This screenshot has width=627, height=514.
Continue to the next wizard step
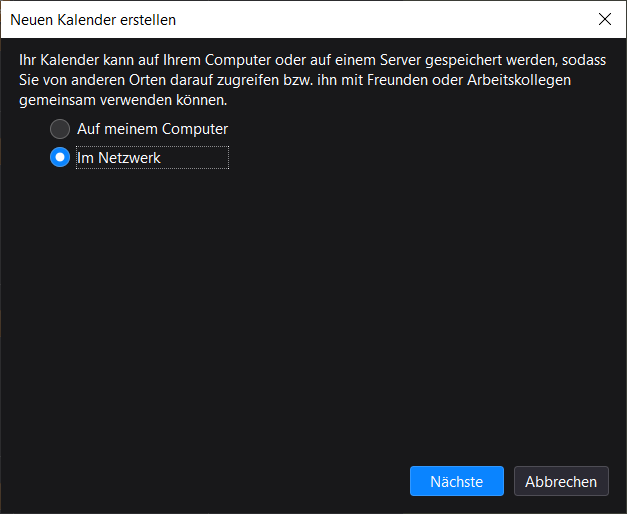pos(456,481)
